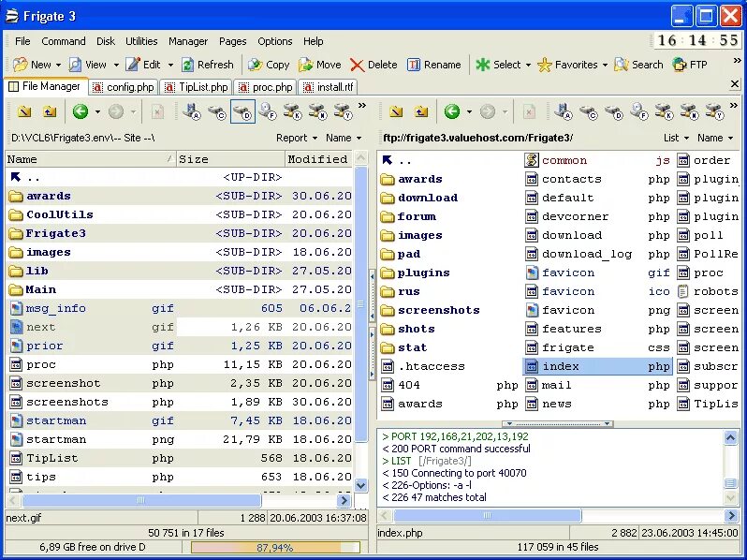Click the disk usage 87,94% bar
The image size is (747, 560).
275,548
